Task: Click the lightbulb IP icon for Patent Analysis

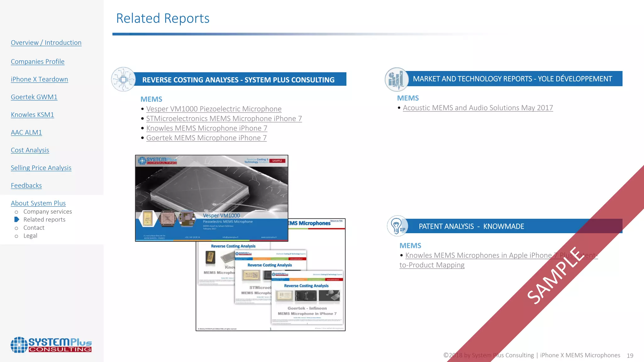Action: tap(397, 226)
